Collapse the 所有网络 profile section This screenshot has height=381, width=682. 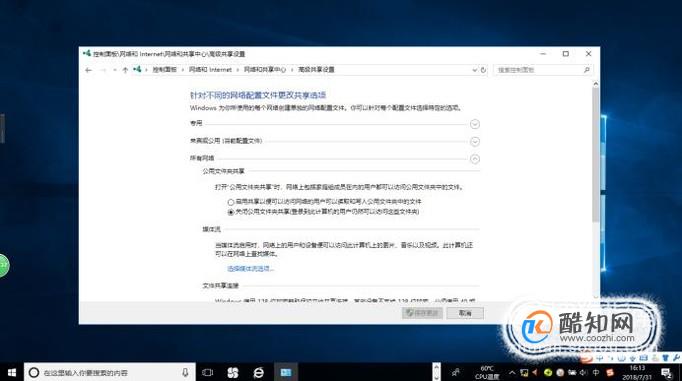[475, 159]
